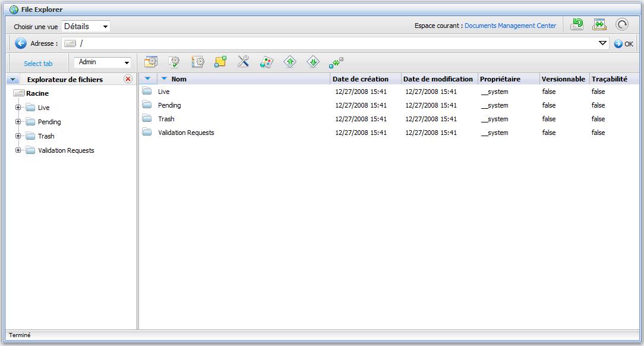Select Validation Requests in the tree
644x346 pixels.
point(66,150)
